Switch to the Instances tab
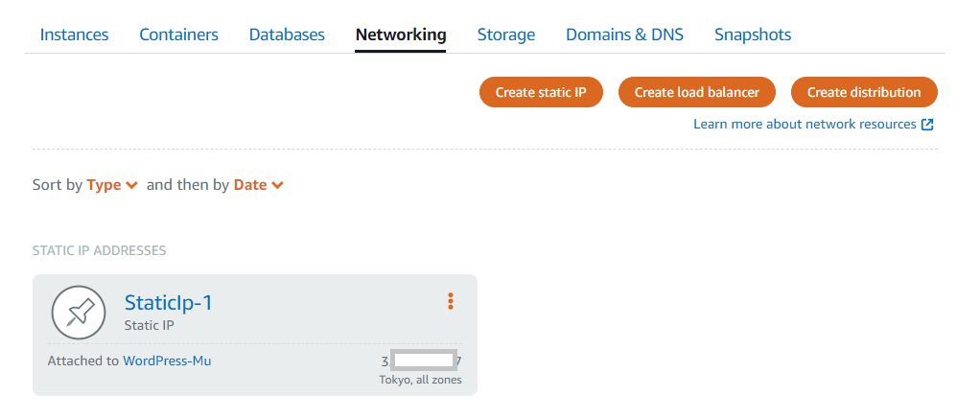Image resolution: width=980 pixels, height=419 pixels. tap(74, 35)
